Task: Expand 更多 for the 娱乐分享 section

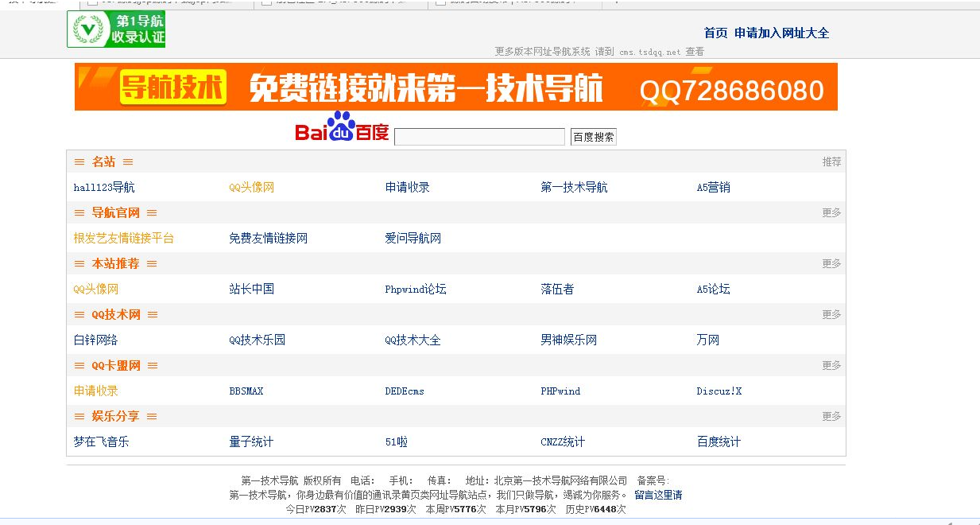Action: point(830,416)
